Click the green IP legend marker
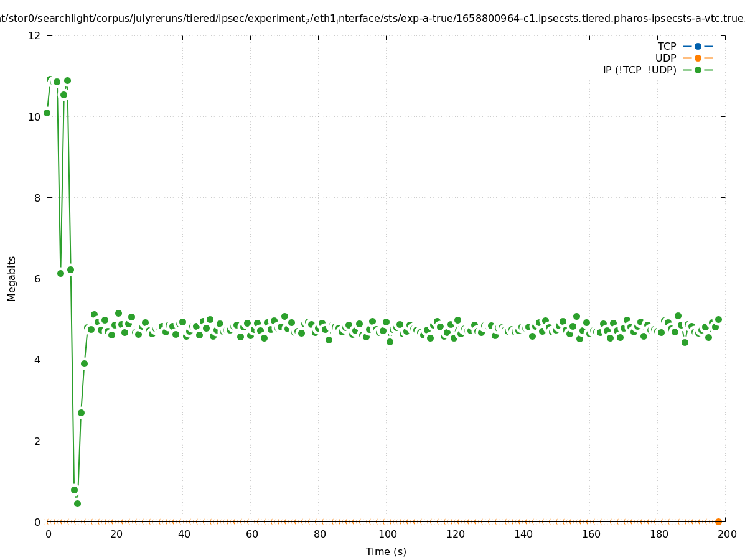Screen dimensions: 745x560 pyautogui.click(x=698, y=70)
